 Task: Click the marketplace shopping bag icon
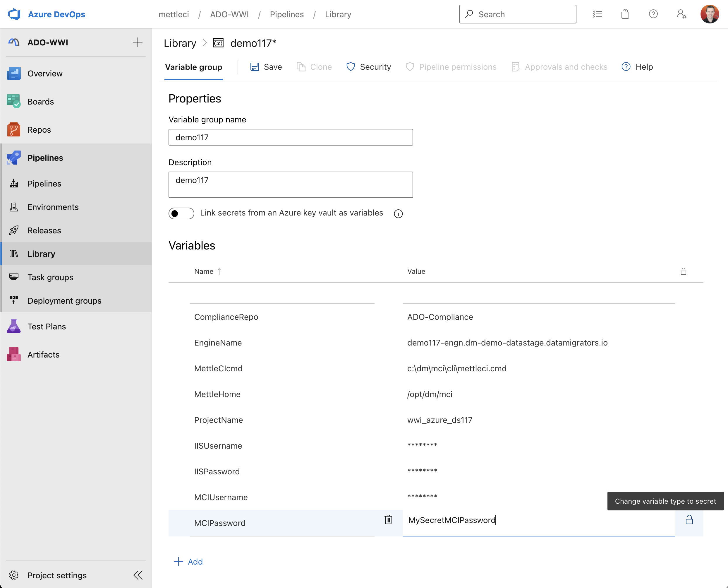[625, 14]
